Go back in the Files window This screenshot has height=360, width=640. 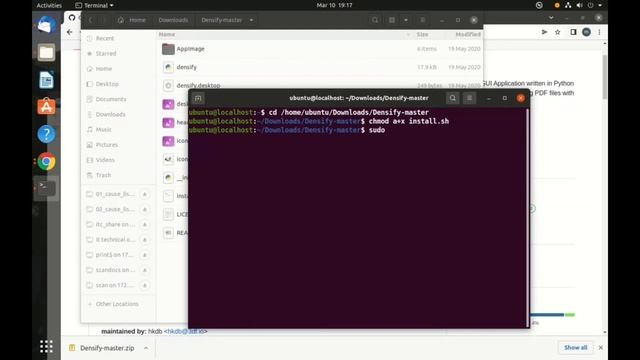[91, 20]
